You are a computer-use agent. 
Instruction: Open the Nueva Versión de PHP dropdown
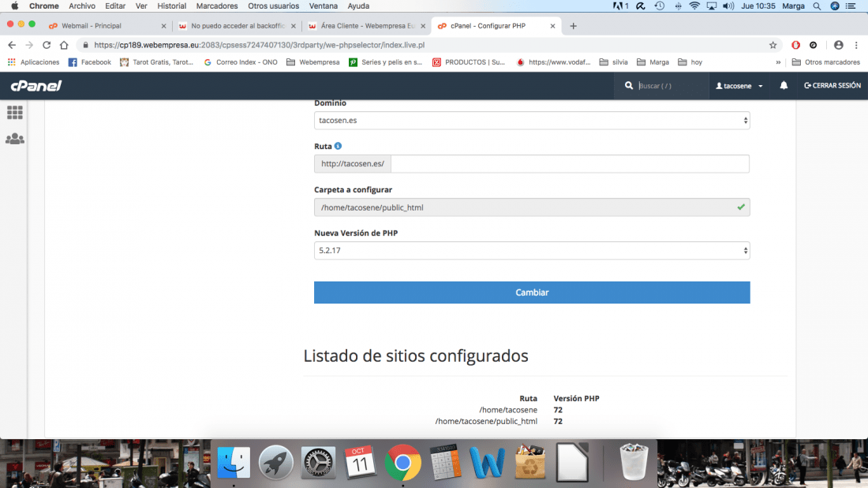532,251
